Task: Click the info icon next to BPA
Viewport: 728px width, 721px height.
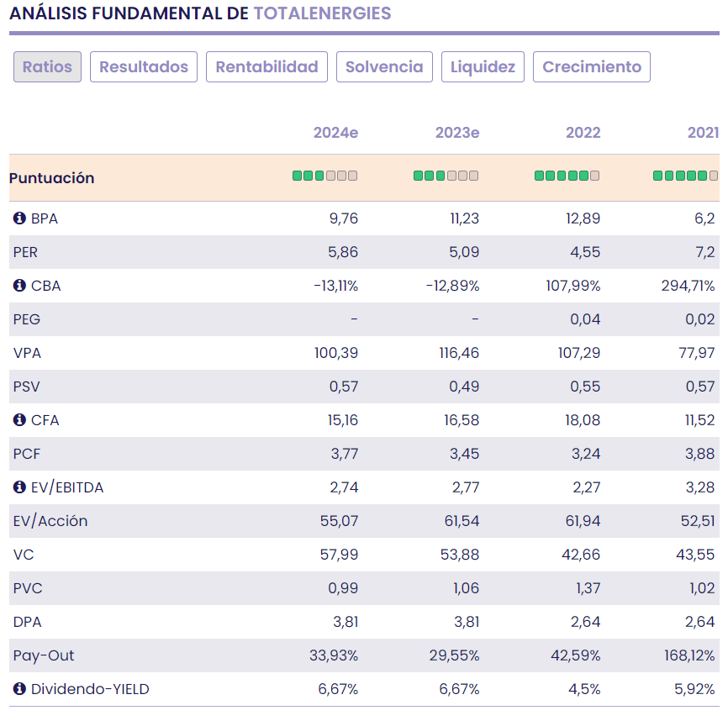Action: (20, 218)
